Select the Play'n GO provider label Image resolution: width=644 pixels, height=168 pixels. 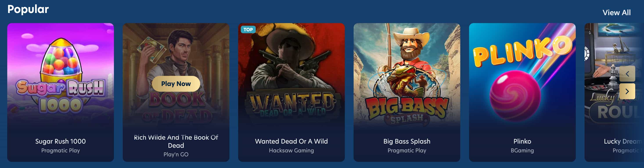pos(176,155)
